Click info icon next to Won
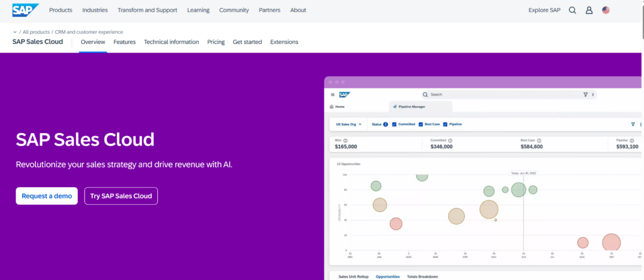 tap(345, 140)
